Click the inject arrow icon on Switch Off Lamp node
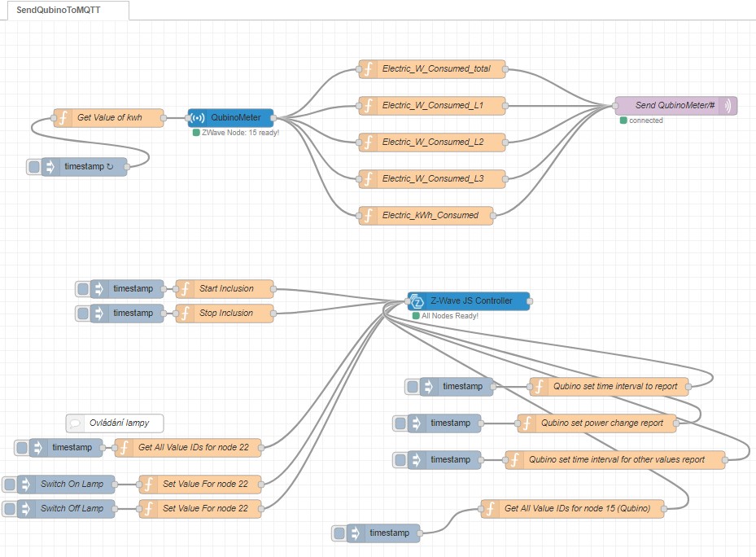The height and width of the screenshot is (557, 756). click(x=25, y=509)
